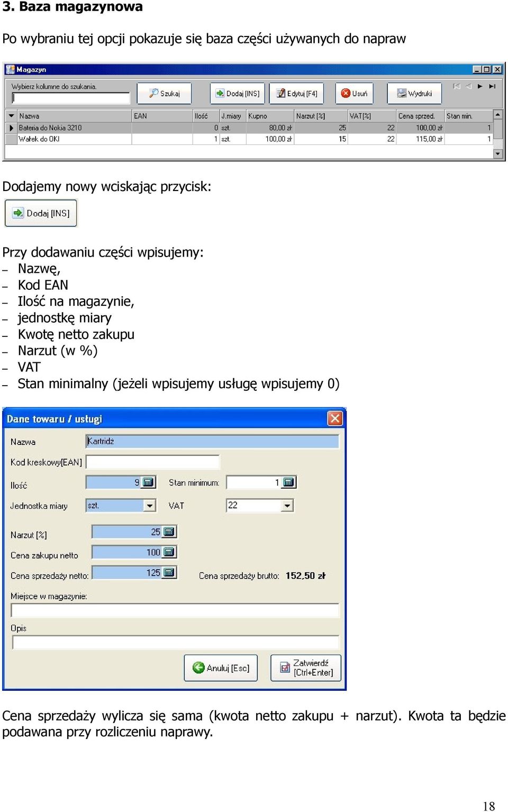Minimize the Magazyn window
Screen dimensions: 508x812
[477, 69]
